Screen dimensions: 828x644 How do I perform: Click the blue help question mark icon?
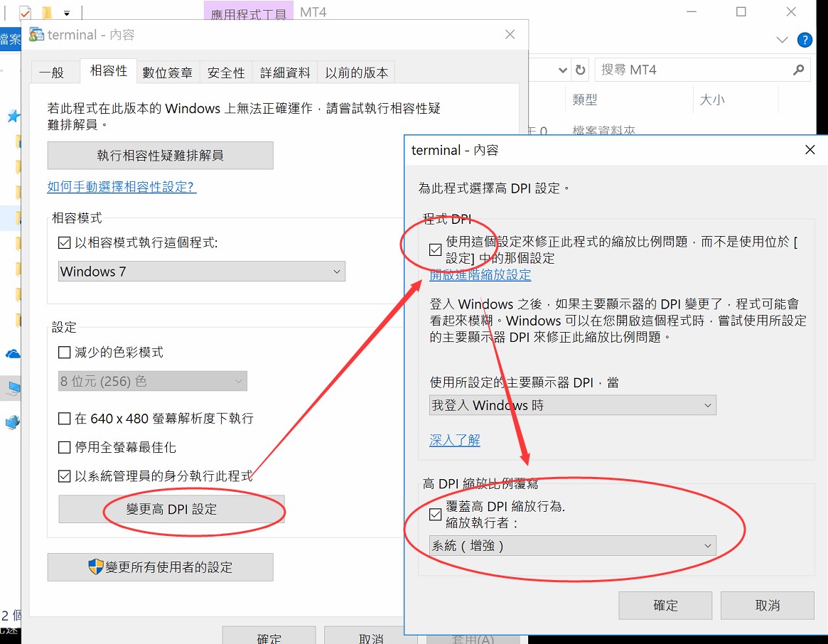pos(805,40)
